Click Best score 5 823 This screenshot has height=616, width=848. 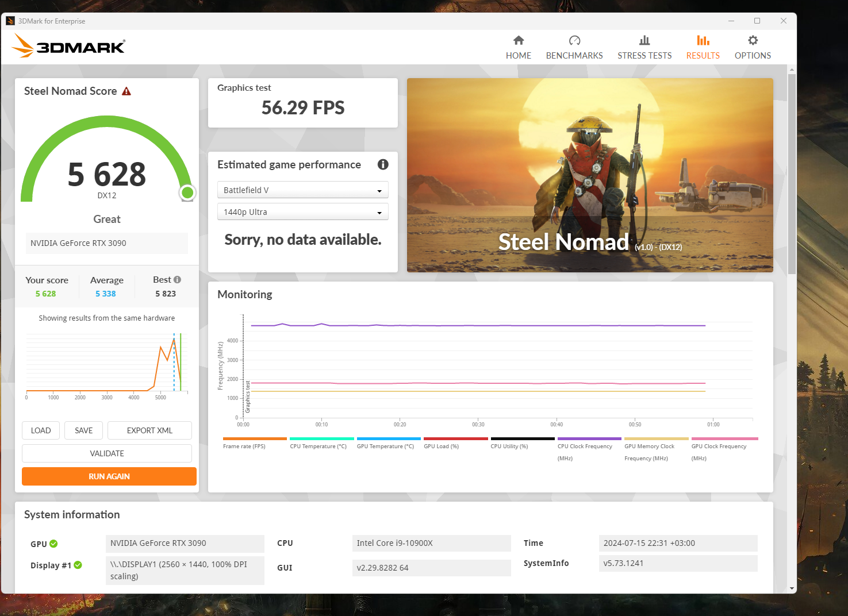pos(166,294)
